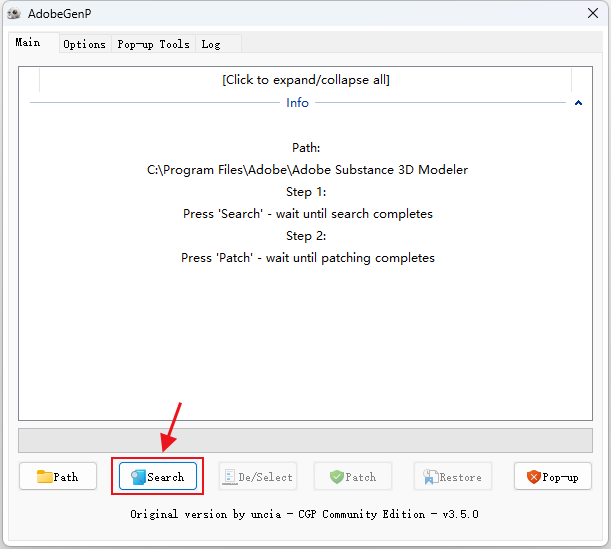Click the expand/collapse all header
611x549 pixels.
pos(306,80)
